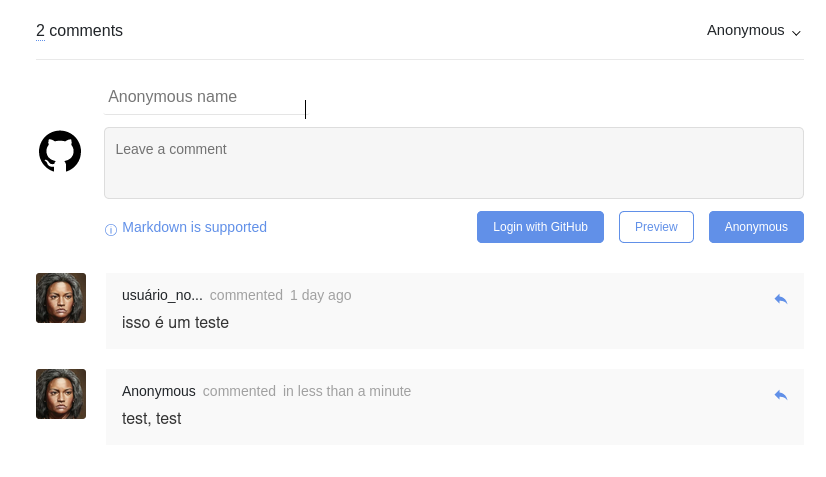Open the Anonymous author name in comment
826x477 pixels.
click(x=159, y=391)
